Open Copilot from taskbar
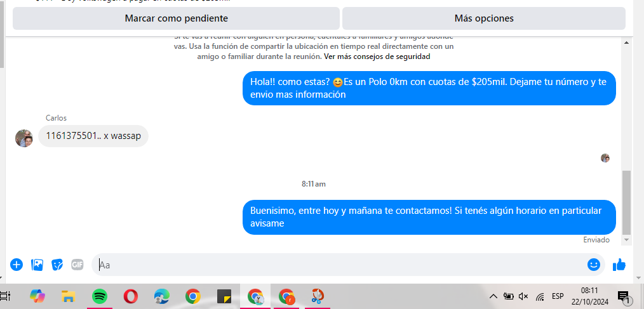The width and height of the screenshot is (644, 309). tap(37, 296)
